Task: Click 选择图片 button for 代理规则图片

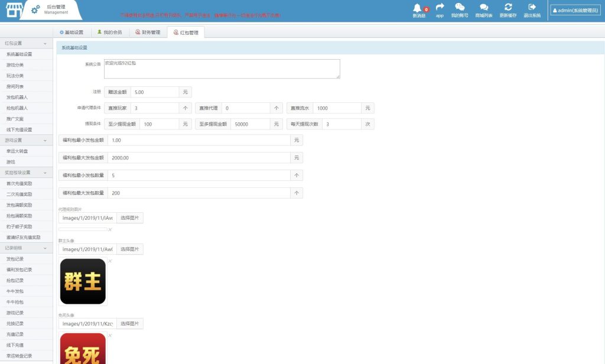Action: [x=129, y=217]
